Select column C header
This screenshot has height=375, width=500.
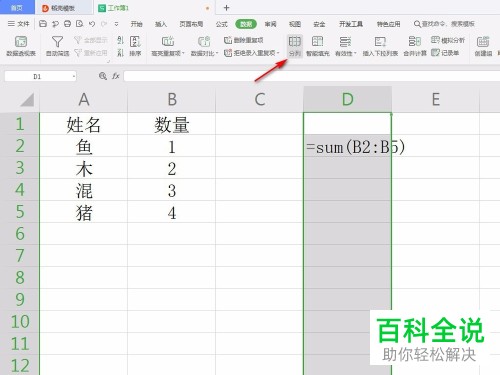pyautogui.click(x=260, y=99)
